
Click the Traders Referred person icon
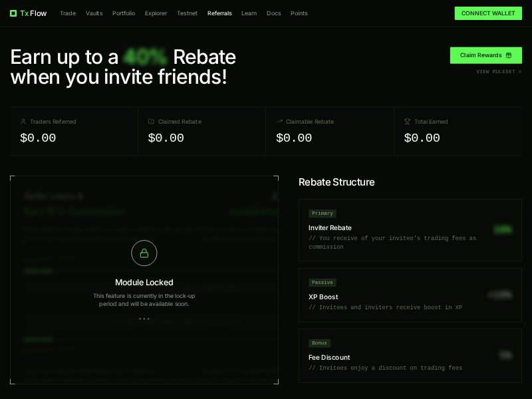tap(23, 122)
